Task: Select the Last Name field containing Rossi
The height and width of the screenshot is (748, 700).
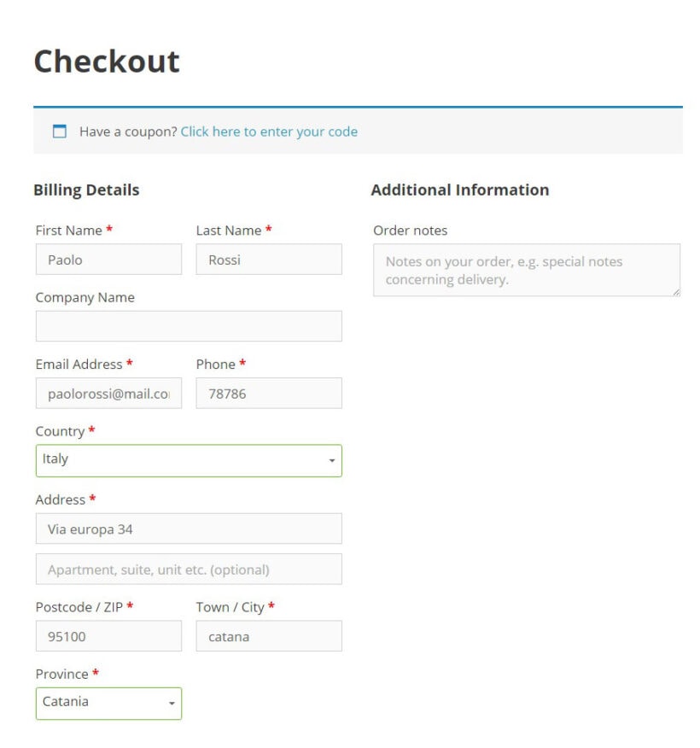Action: point(269,259)
